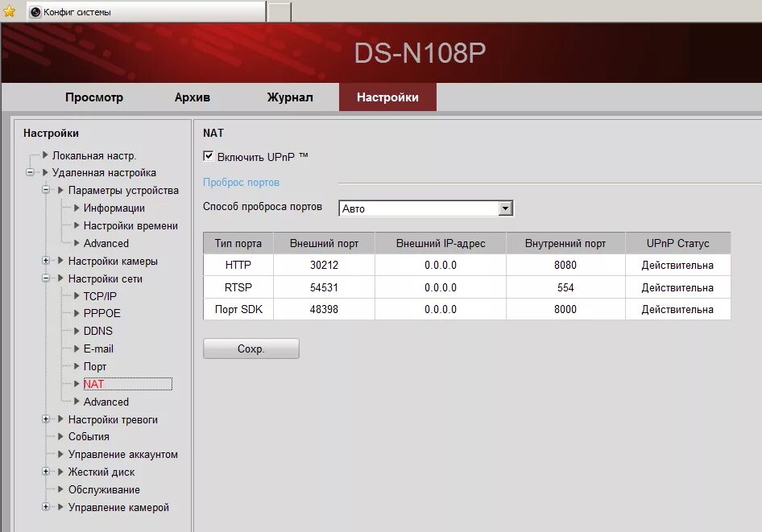Click the Настройки сети label
This screenshot has width=762, height=532.
(x=106, y=278)
